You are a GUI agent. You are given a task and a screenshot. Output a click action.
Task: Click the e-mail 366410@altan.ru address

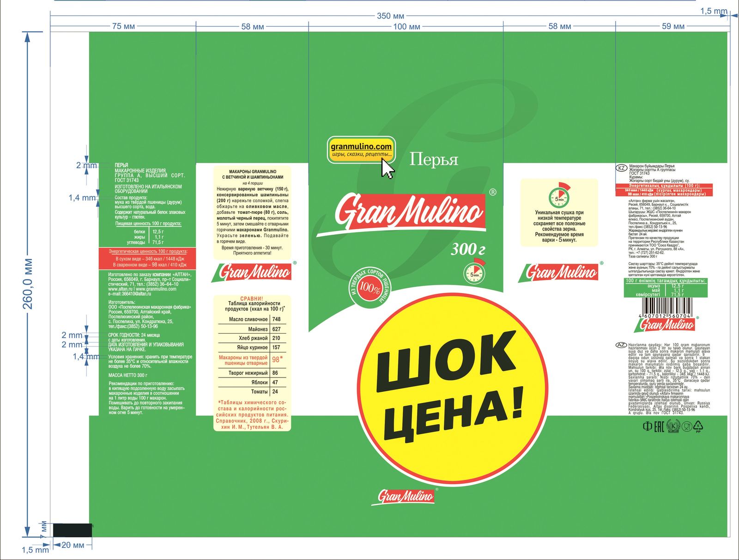coord(130,294)
